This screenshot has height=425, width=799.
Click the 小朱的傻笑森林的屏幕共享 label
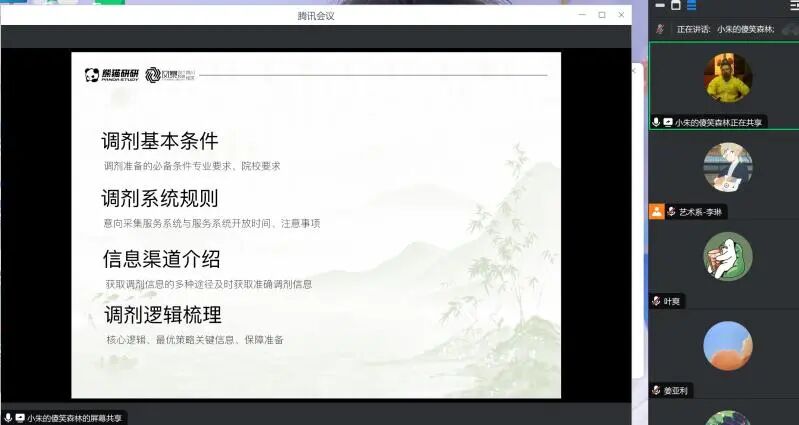tap(72, 417)
